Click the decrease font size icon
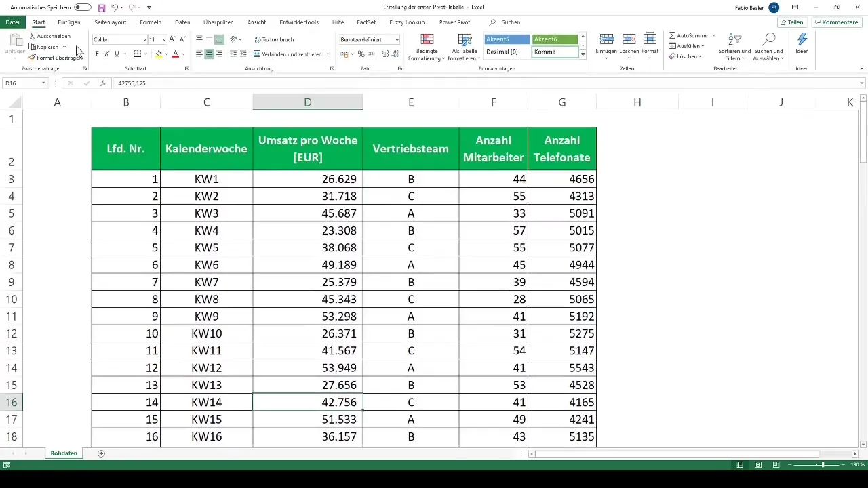Image resolution: width=868 pixels, height=488 pixels. (x=182, y=40)
